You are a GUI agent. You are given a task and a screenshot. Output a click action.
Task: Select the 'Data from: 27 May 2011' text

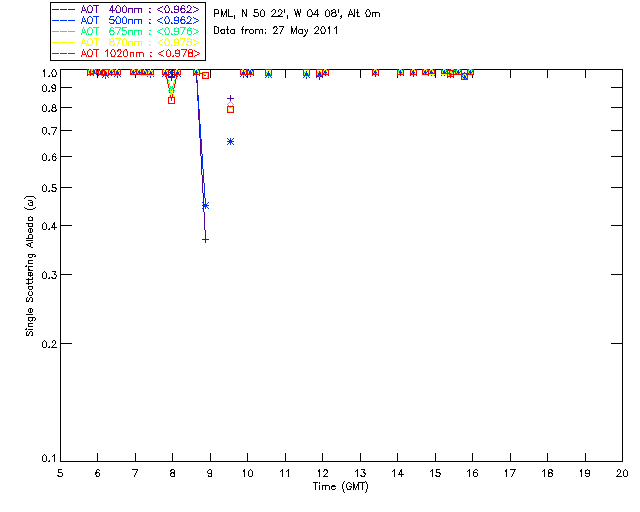(x=276, y=31)
